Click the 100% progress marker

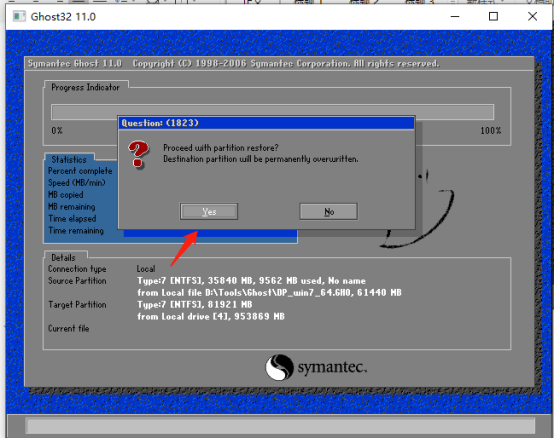490,131
